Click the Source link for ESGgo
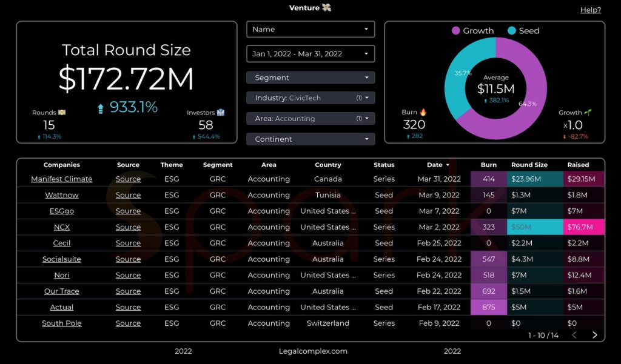 coord(129,211)
